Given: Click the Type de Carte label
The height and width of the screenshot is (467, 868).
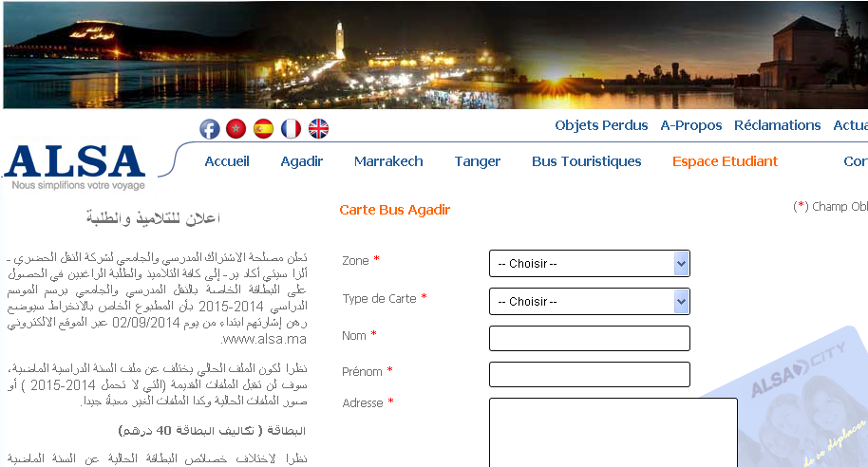Looking at the screenshot, I should pos(379,299).
